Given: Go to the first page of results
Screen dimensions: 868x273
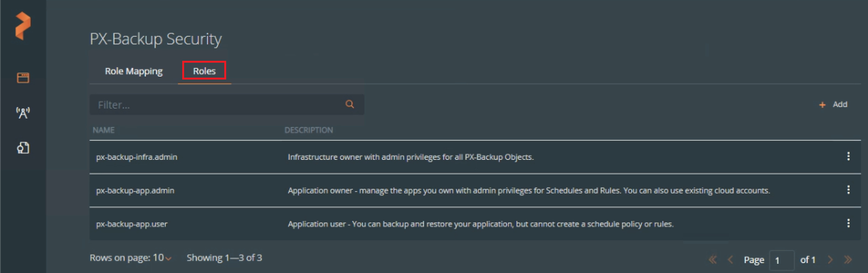Looking at the screenshot, I should 713,260.
